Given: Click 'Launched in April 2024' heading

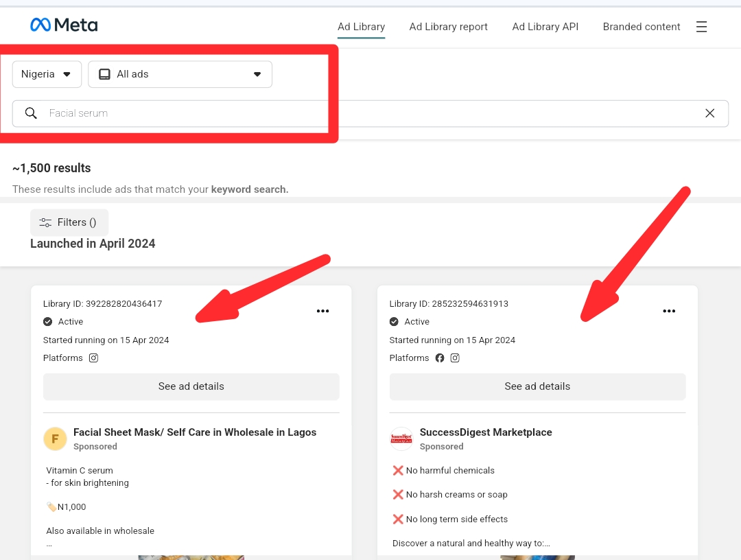Looking at the screenshot, I should (x=93, y=244).
